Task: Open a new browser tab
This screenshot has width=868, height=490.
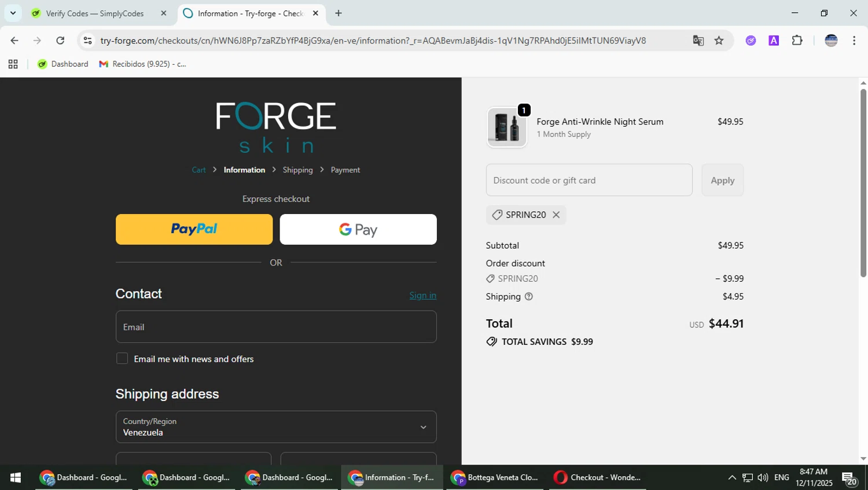Action: click(339, 13)
